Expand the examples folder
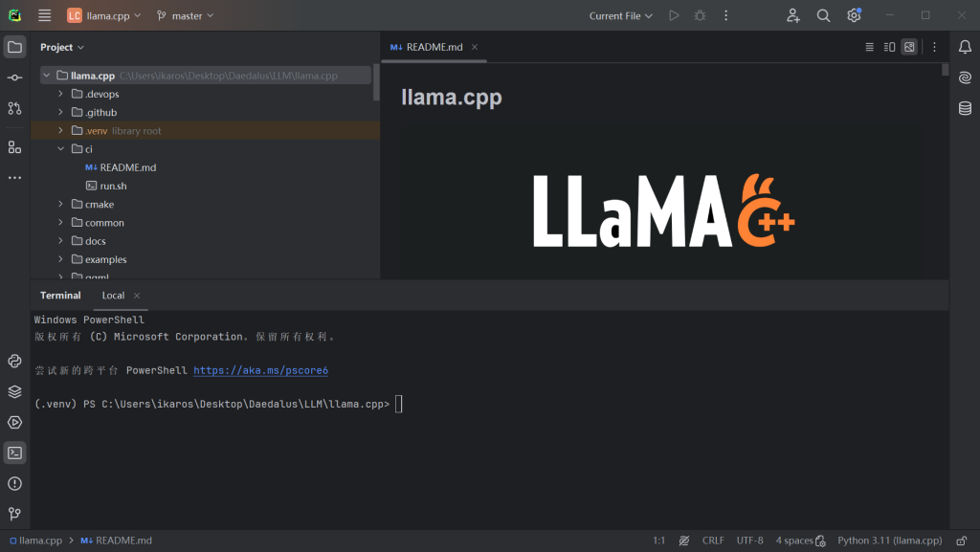Screen dimensions: 980x552 click(x=60, y=259)
